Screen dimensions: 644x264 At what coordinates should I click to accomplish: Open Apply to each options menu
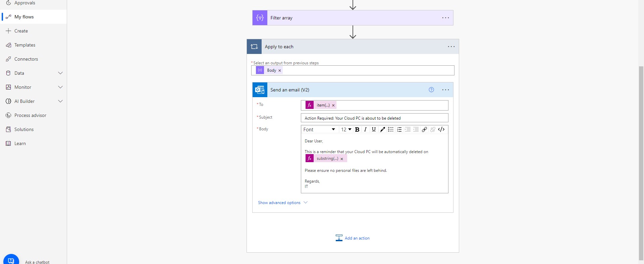451,47
